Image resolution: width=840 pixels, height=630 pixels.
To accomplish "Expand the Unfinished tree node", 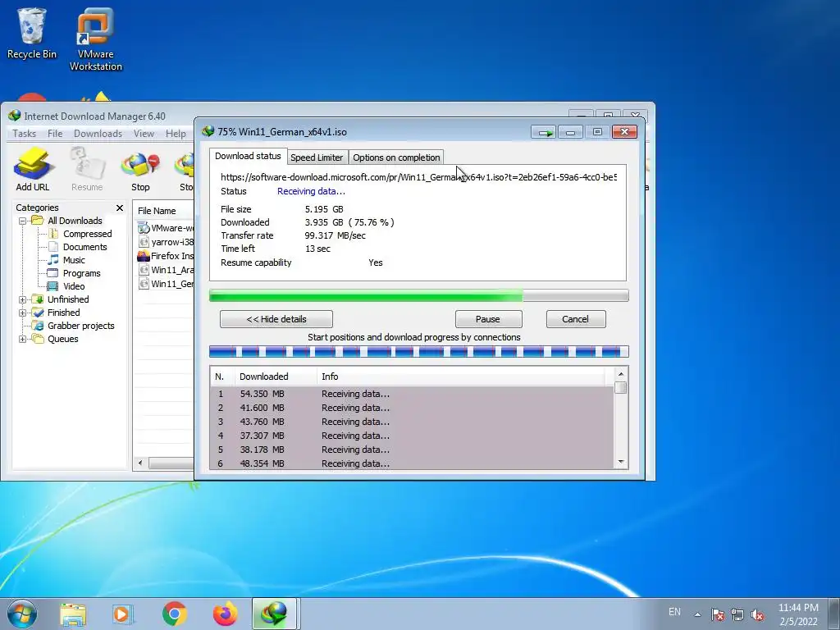I will click(22, 299).
